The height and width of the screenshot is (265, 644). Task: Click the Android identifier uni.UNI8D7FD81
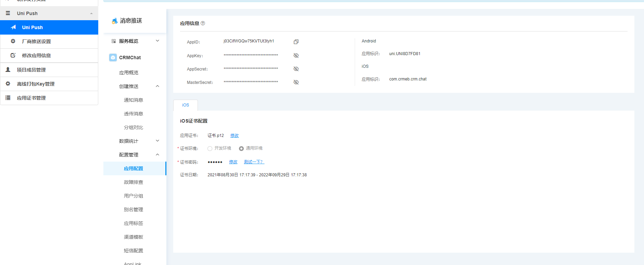click(405, 54)
